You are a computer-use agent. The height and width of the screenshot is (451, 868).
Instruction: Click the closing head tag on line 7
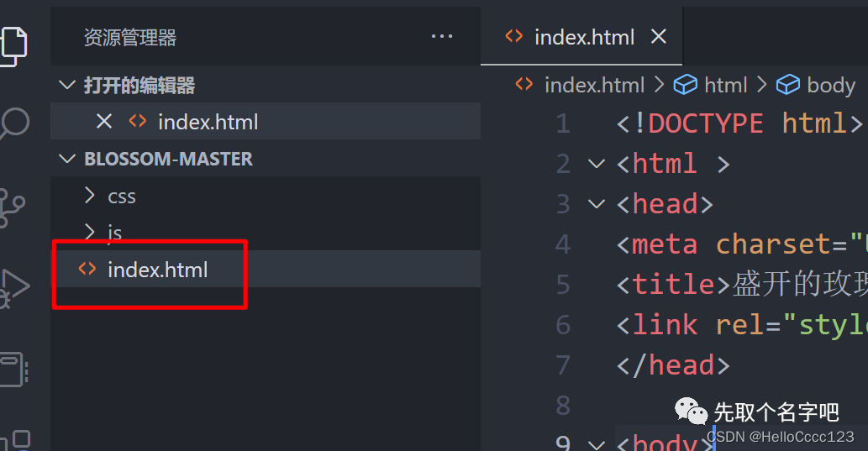(673, 365)
